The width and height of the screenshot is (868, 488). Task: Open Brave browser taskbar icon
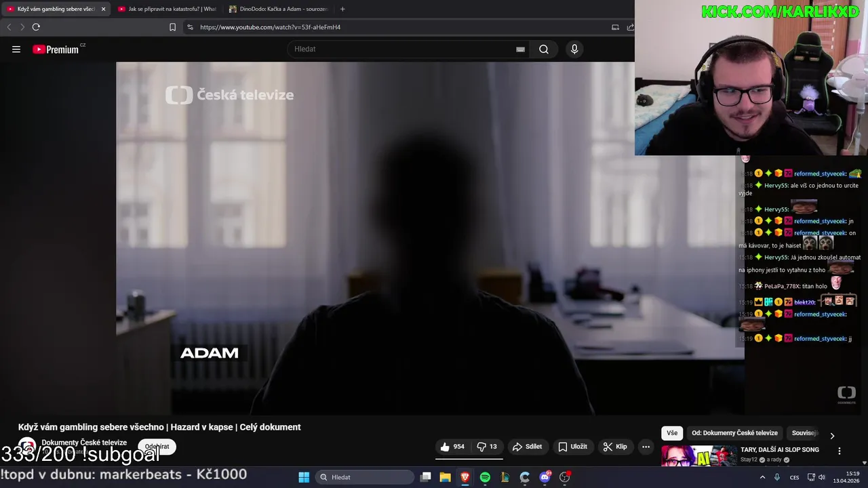click(x=465, y=477)
